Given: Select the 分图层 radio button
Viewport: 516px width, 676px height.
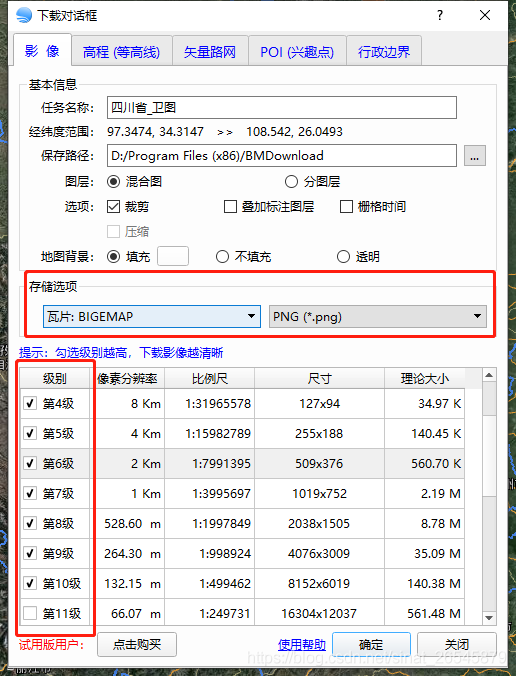Looking at the screenshot, I should pos(291,182).
